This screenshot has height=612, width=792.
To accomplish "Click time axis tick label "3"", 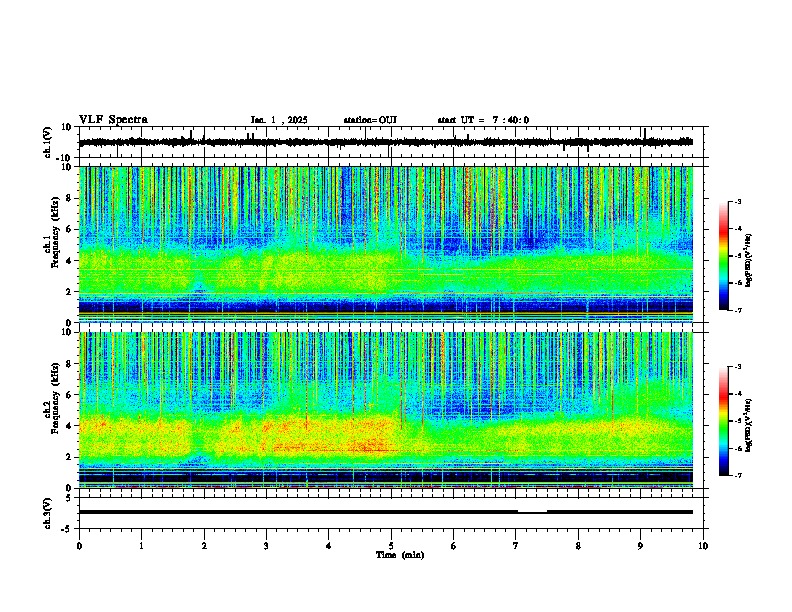I will coord(266,546).
